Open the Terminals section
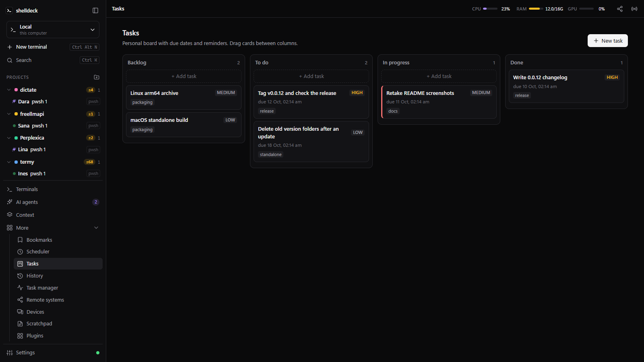Viewport: 644px width, 362px height. (x=53, y=189)
